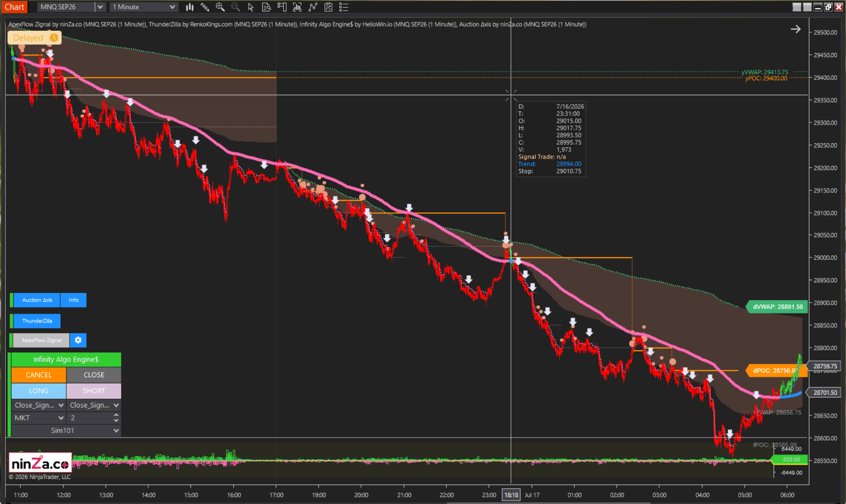The image size is (846, 504).
Task: Click the Trend: 28994.00 value in data box
Action: point(569,164)
